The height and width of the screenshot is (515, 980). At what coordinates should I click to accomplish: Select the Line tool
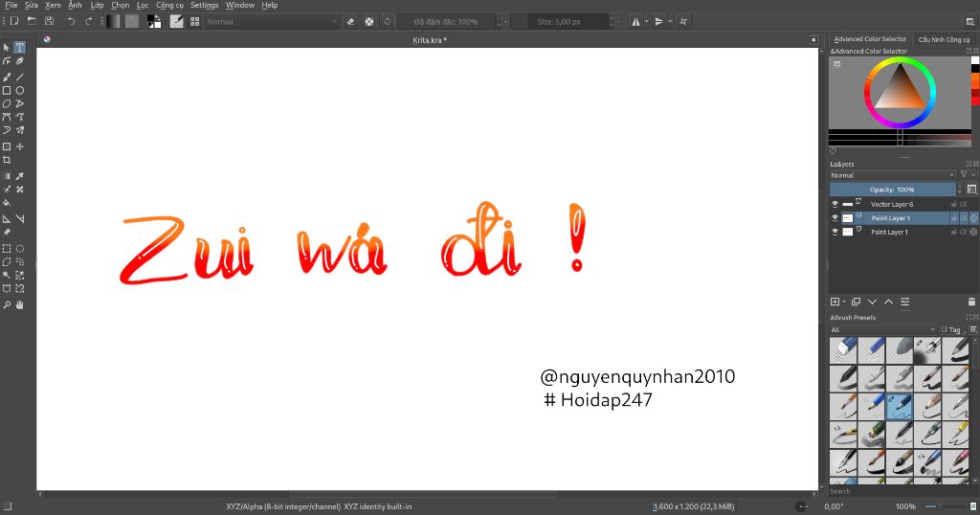20,77
